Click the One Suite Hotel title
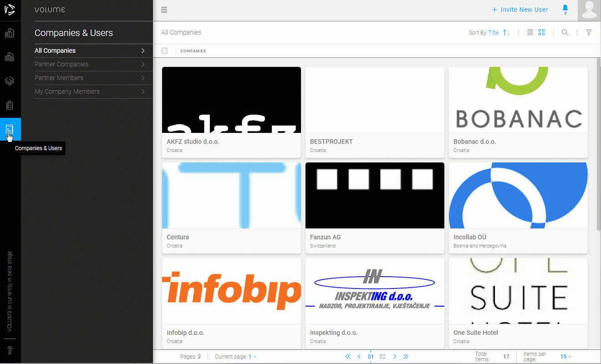Screen dimensions: 601x364 [x=476, y=333]
